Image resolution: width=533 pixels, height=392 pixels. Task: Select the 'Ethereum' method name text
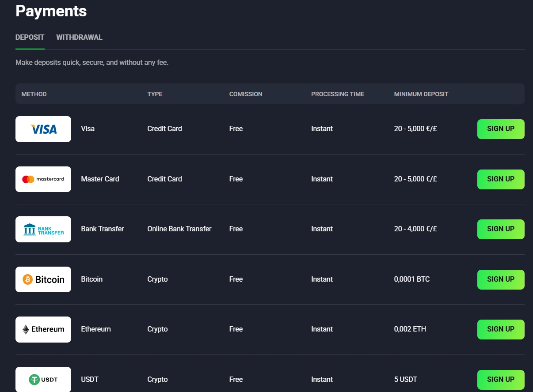point(96,329)
